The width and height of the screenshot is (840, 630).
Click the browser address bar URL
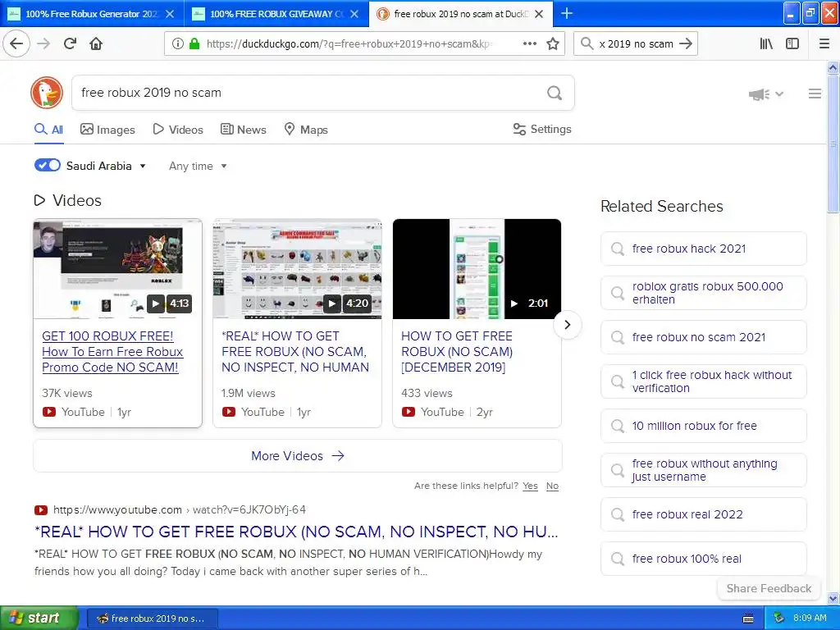point(348,43)
